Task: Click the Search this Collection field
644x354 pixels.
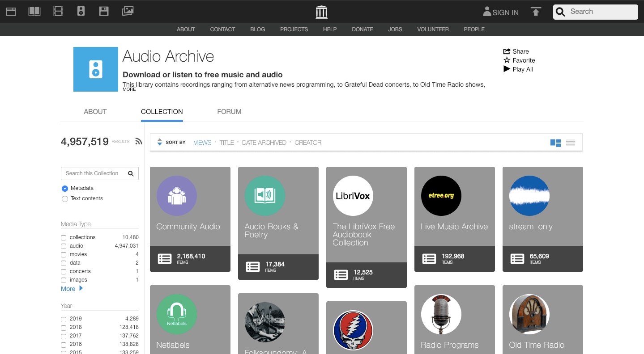Action: (x=100, y=173)
